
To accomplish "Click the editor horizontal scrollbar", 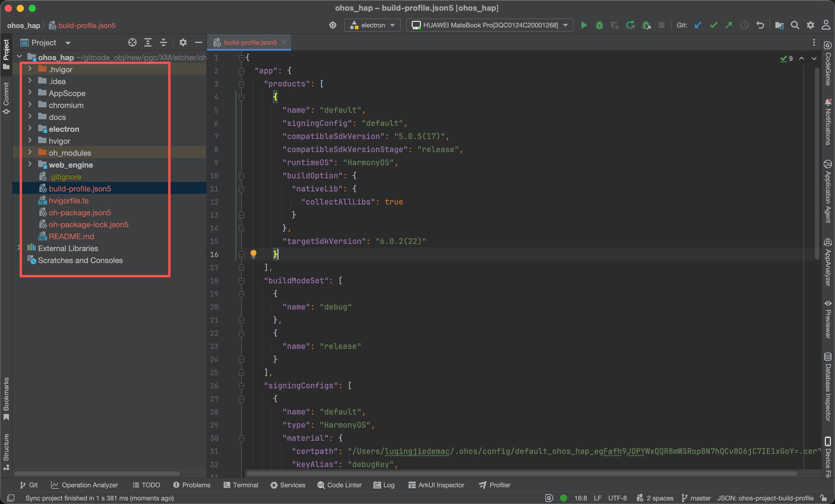I will [522, 473].
